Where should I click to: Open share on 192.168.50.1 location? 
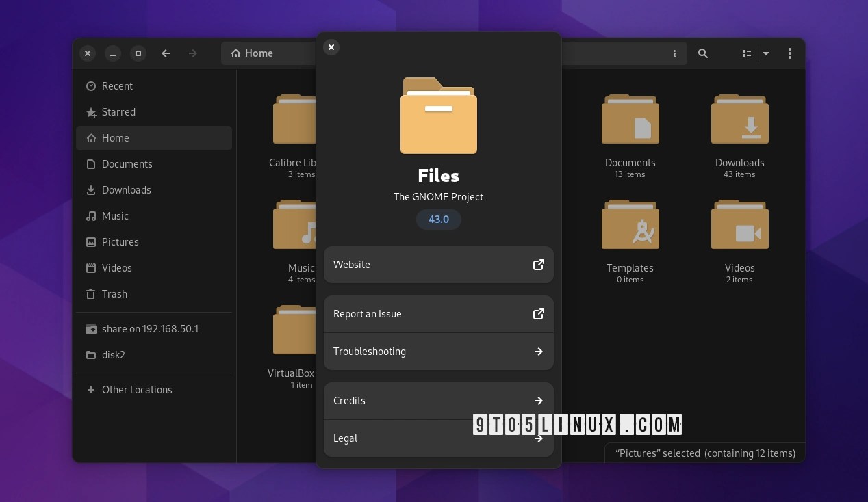(154, 329)
